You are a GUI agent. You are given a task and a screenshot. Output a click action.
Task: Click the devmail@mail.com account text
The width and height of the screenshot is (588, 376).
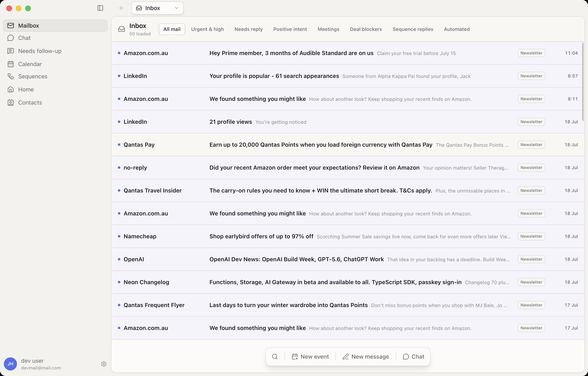tap(41, 368)
